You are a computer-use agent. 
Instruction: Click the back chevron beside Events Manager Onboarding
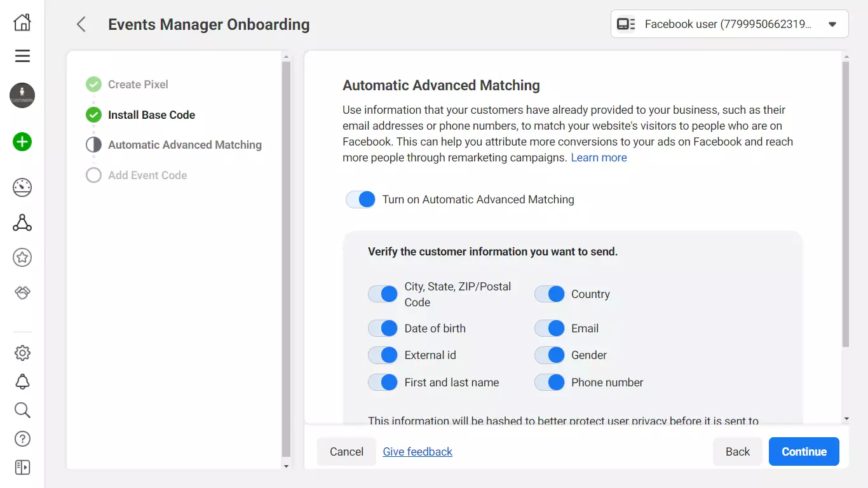(x=81, y=24)
